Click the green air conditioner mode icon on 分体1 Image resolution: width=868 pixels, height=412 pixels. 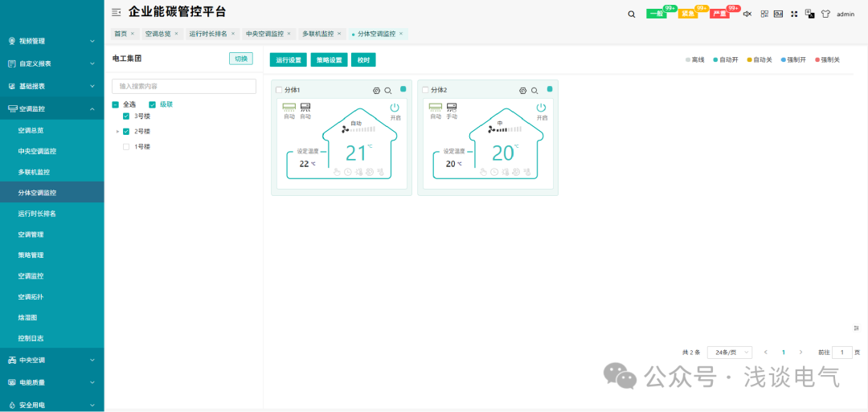click(x=289, y=108)
